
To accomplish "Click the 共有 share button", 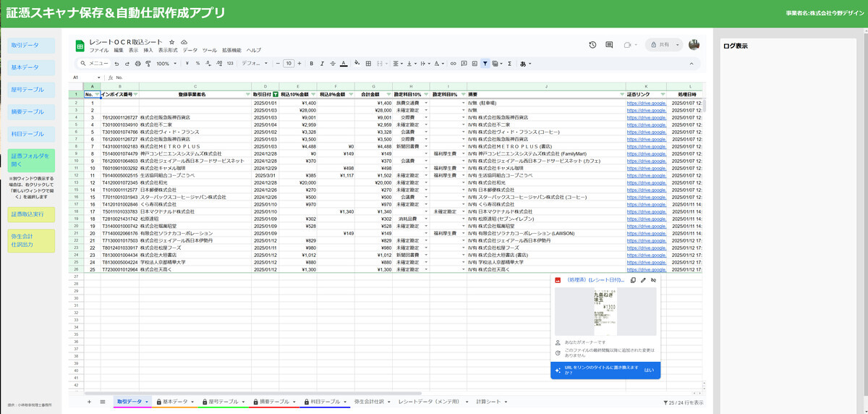I will (660, 45).
